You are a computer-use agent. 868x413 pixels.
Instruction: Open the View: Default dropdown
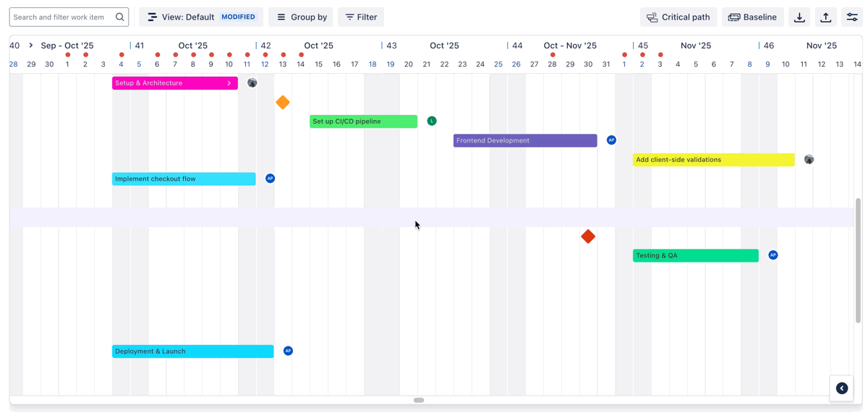201,17
